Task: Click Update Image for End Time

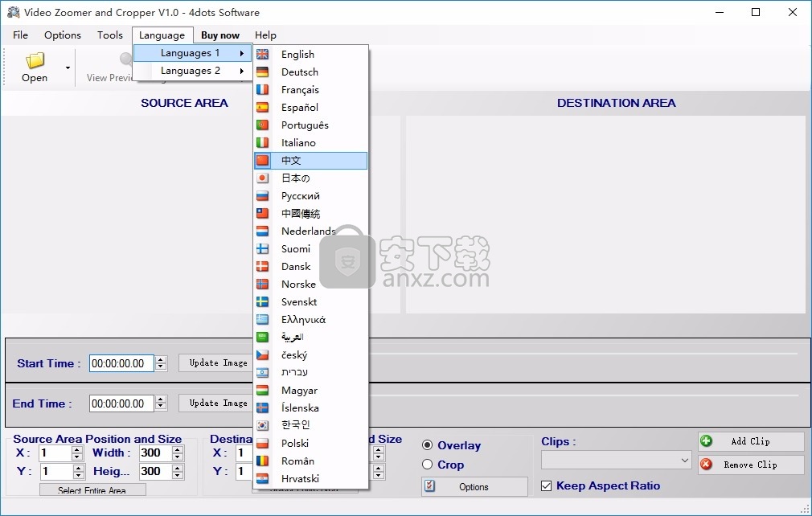Action: [216, 403]
